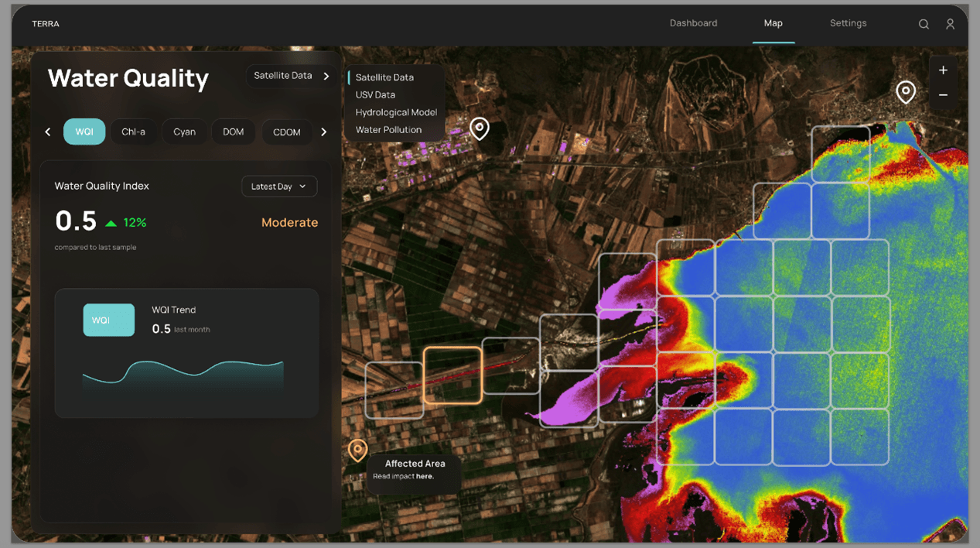The image size is (980, 548).
Task: Select the Chl-a parameter chip
Action: (x=133, y=132)
